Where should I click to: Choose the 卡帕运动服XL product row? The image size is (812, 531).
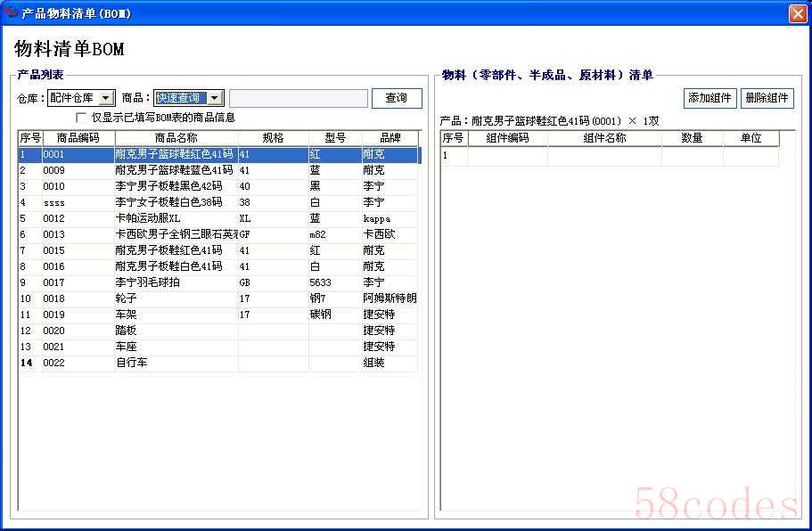point(174,218)
